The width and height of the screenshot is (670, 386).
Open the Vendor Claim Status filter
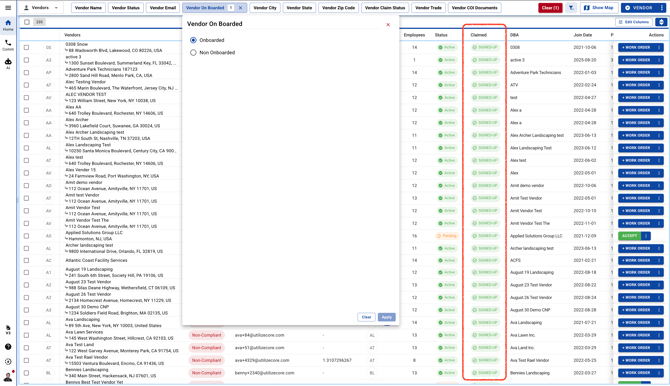tap(385, 8)
